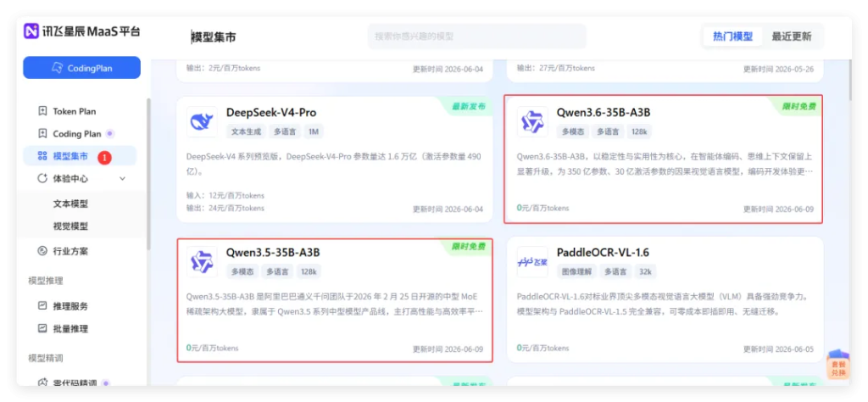The width and height of the screenshot is (868, 402).
Task: Click the 讯飞星辰MaaS平台 logo icon
Action: [x=31, y=31]
